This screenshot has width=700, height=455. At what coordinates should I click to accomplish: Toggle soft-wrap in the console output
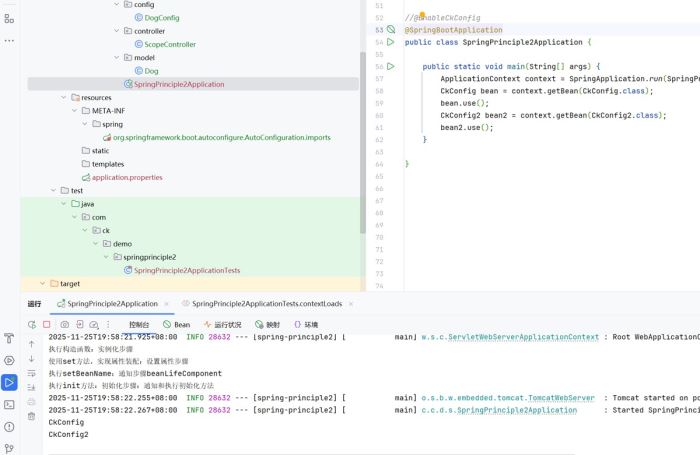pos(31,373)
